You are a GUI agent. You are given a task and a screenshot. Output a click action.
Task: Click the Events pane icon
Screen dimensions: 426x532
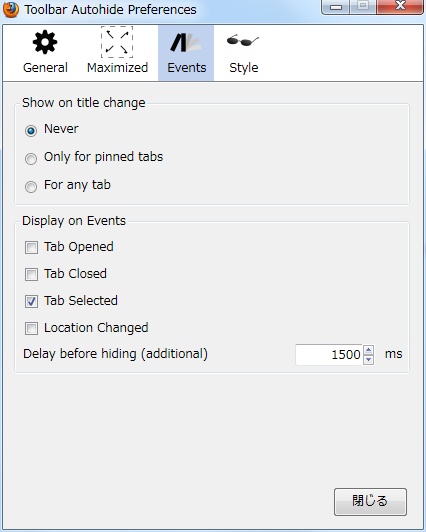click(186, 42)
